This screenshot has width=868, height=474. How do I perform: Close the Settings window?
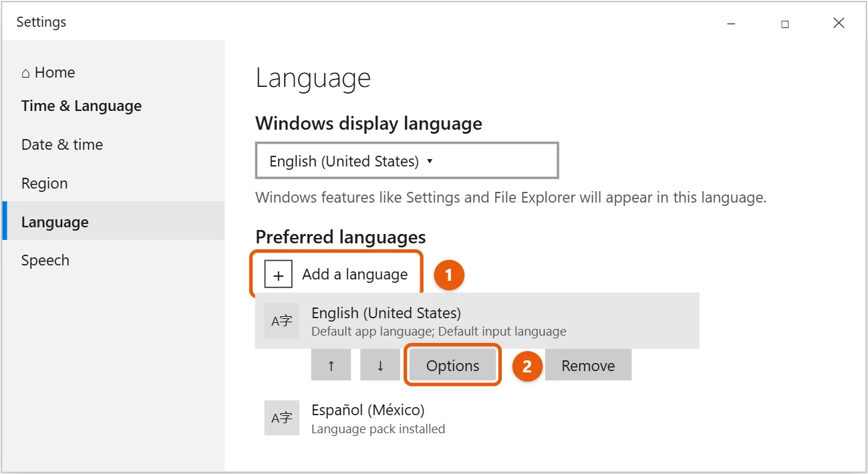tap(839, 23)
